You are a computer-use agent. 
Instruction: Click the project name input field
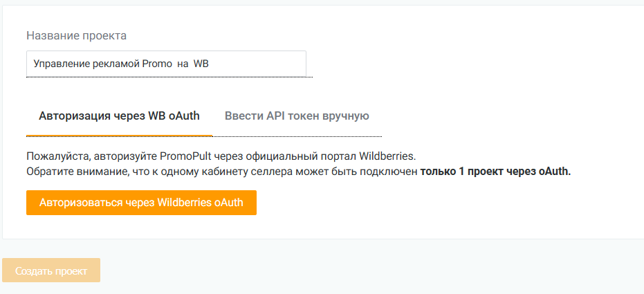[166, 64]
